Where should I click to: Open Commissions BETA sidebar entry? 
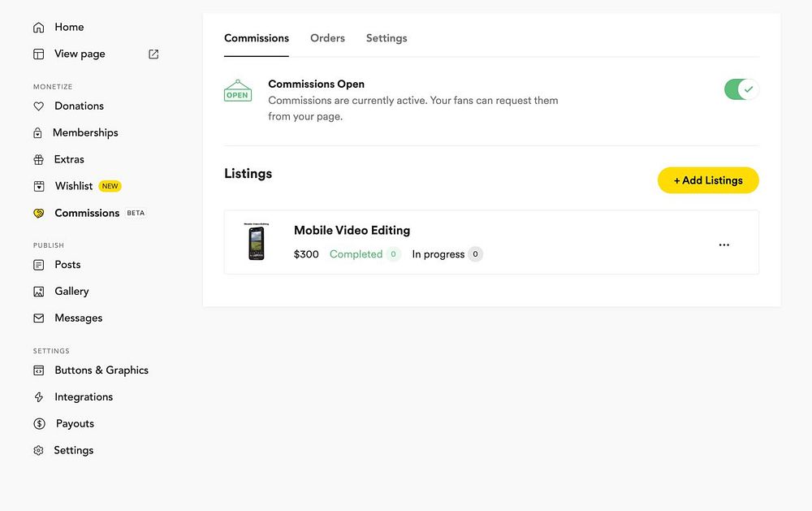tap(87, 213)
